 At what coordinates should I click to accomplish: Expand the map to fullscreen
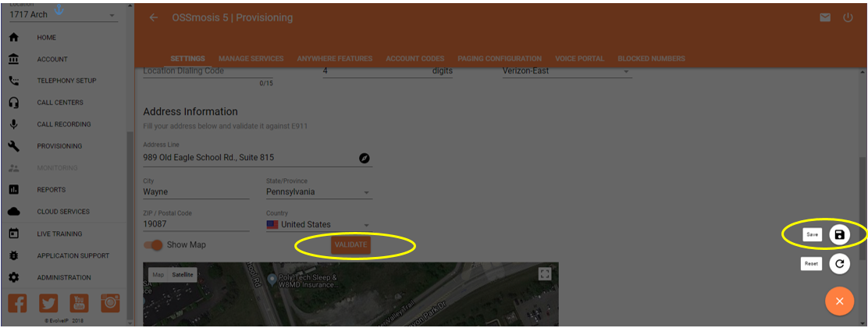(545, 273)
